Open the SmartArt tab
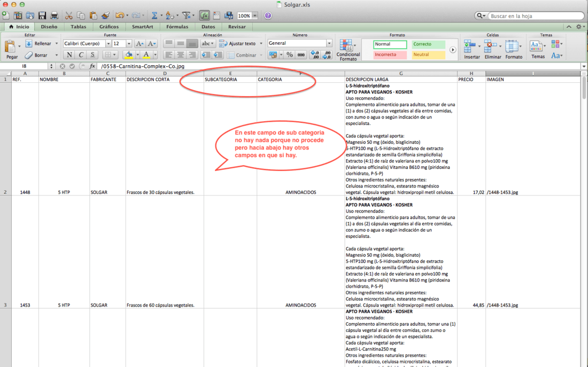 tap(143, 27)
